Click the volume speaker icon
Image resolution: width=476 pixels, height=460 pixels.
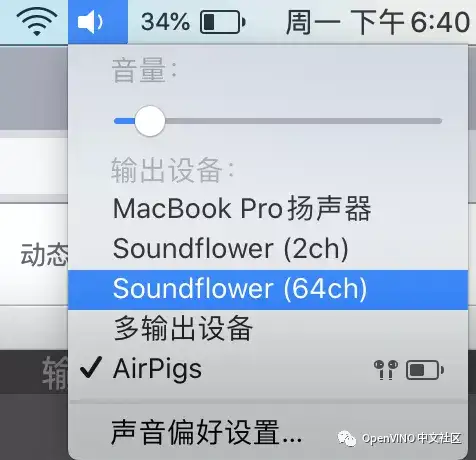point(90,22)
